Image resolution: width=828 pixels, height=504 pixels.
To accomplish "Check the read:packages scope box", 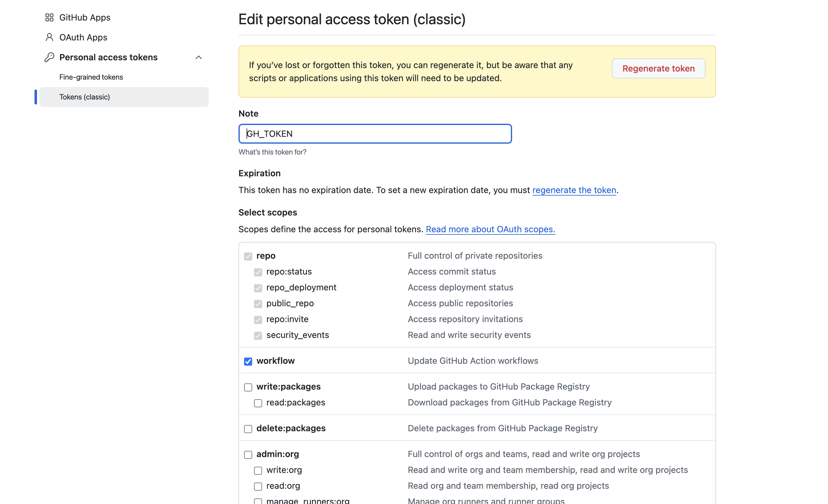I will pos(258,403).
